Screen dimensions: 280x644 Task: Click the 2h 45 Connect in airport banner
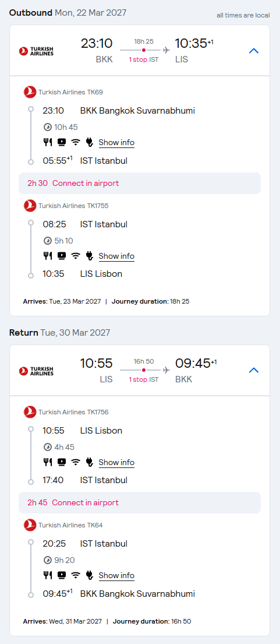140,503
